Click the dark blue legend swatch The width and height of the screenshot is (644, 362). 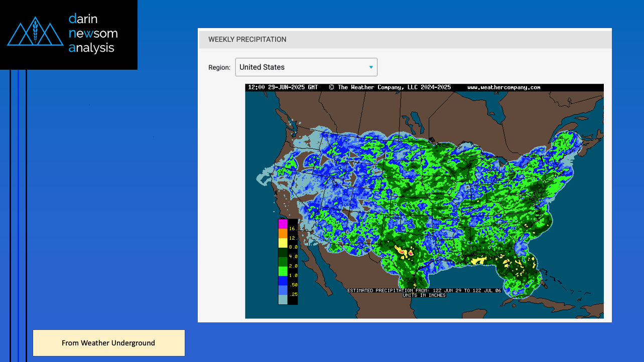[x=283, y=281]
